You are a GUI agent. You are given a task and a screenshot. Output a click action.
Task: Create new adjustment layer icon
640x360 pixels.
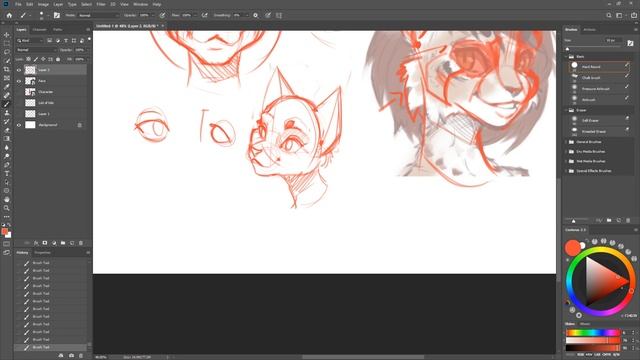point(54,243)
